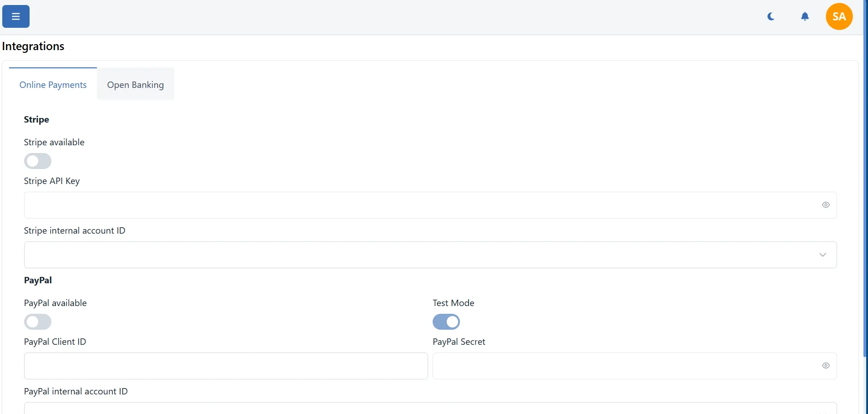Switch to dark mode using the moon icon
This screenshot has height=414, width=868.
click(x=771, y=16)
